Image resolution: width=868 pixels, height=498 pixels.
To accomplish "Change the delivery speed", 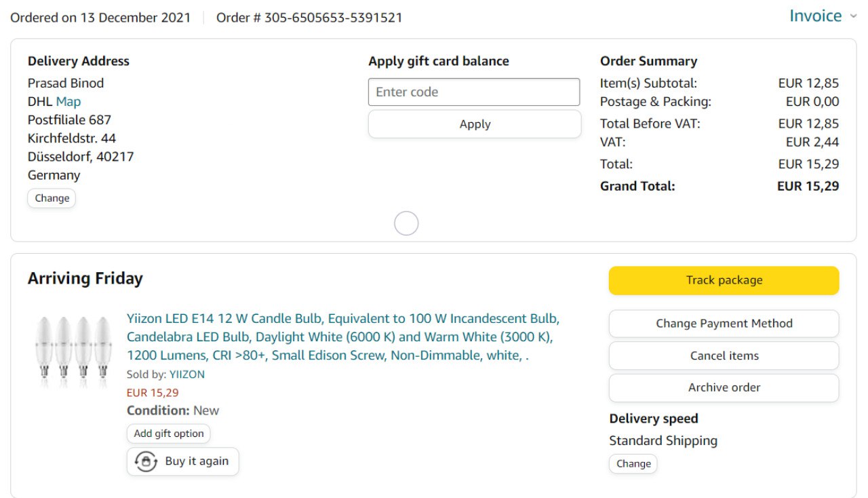I will coord(633,464).
